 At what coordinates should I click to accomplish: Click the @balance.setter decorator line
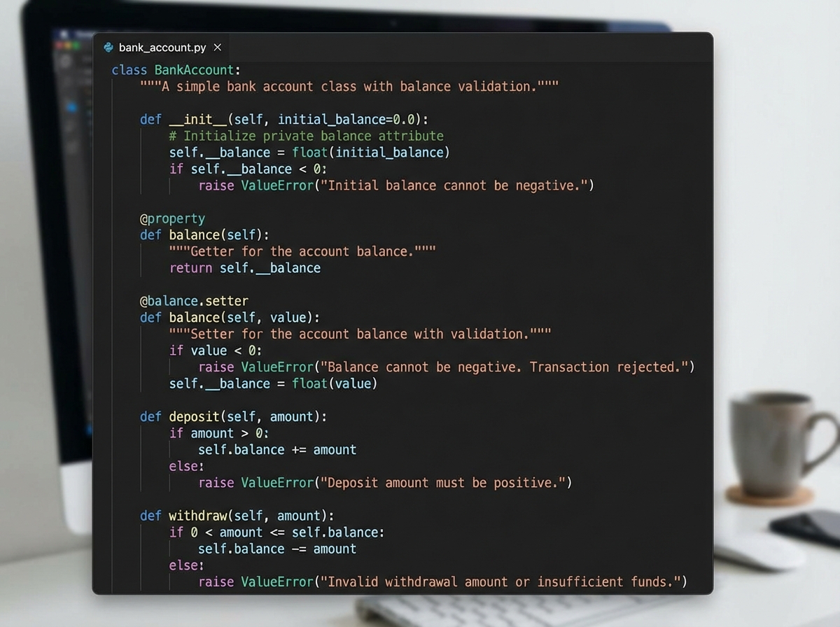click(x=194, y=300)
